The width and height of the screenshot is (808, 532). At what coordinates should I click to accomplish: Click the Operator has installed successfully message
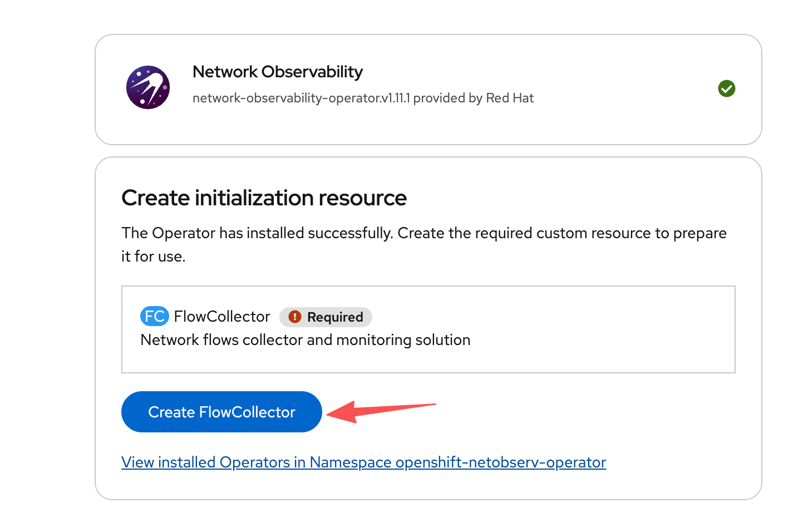[x=423, y=233]
